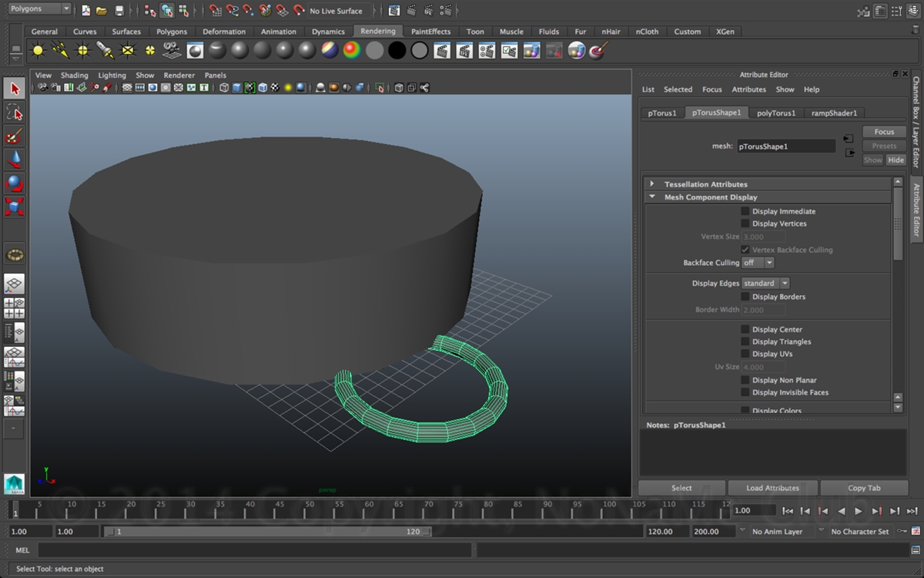Click the single perspective view layout icon
The height and width of the screenshot is (578, 924).
coord(15,284)
